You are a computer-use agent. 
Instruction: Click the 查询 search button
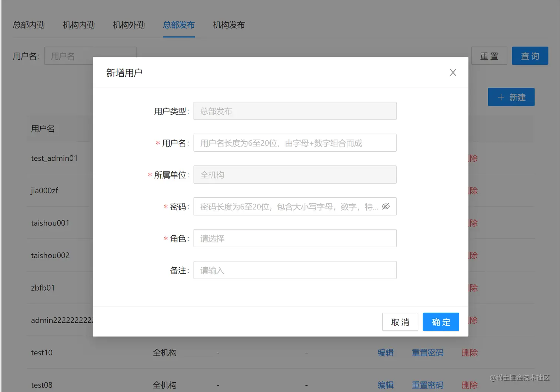pos(530,56)
